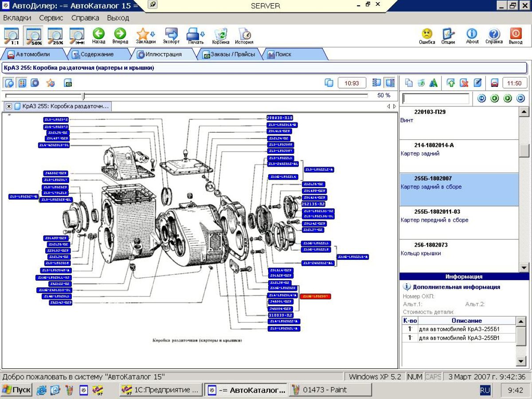
Task: Switch to the Иллюстрация tab
Action: (164, 54)
